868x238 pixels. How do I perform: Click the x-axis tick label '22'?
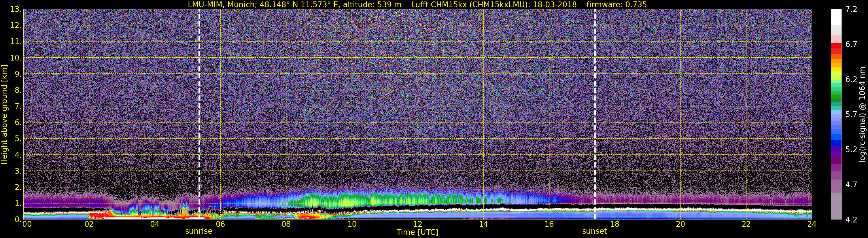746,224
